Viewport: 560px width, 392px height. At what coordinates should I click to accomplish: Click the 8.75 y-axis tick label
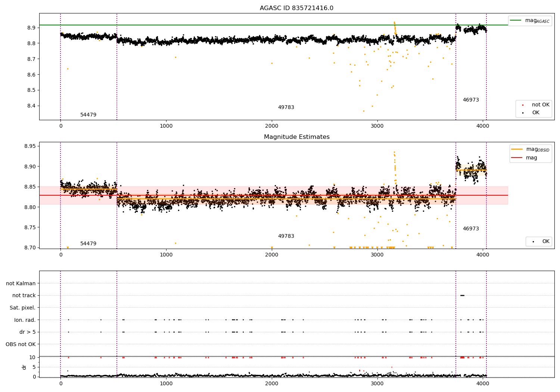pyautogui.click(x=29, y=227)
